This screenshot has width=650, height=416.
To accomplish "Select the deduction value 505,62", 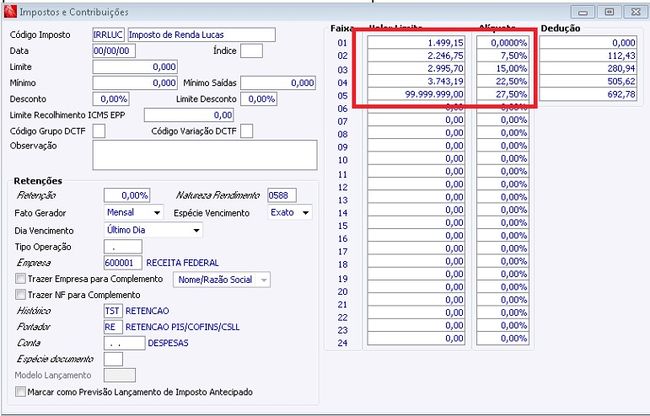I will (x=588, y=81).
